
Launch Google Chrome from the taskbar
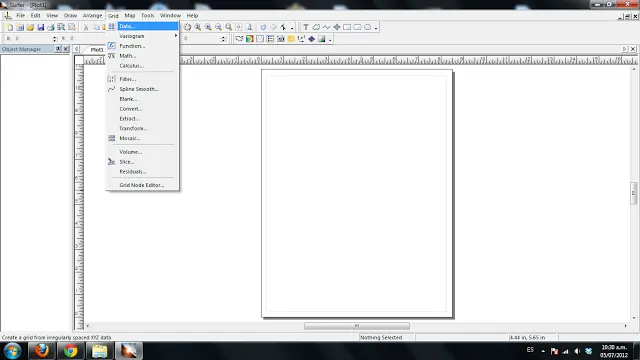point(71,351)
